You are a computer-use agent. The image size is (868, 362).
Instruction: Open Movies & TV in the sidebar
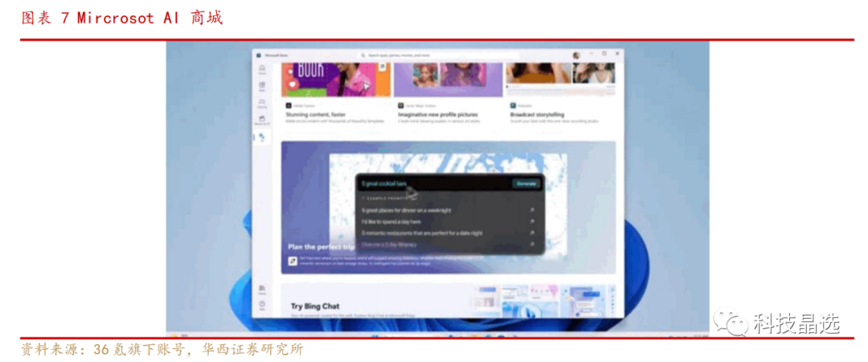(262, 120)
